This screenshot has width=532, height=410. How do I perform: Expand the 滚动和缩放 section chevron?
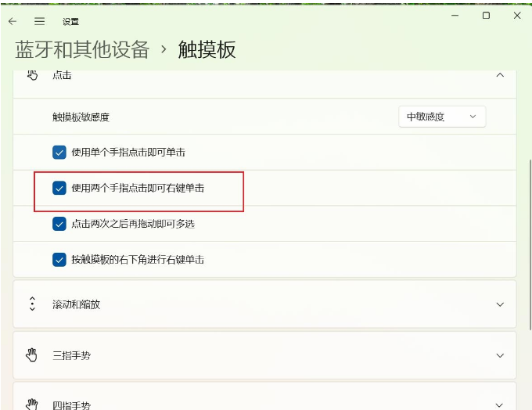point(500,304)
